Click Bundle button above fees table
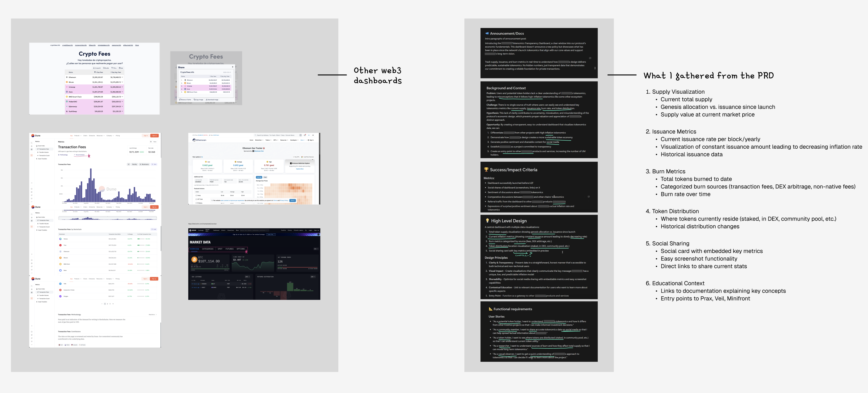This screenshot has width=868, height=393. pyautogui.click(x=106, y=68)
